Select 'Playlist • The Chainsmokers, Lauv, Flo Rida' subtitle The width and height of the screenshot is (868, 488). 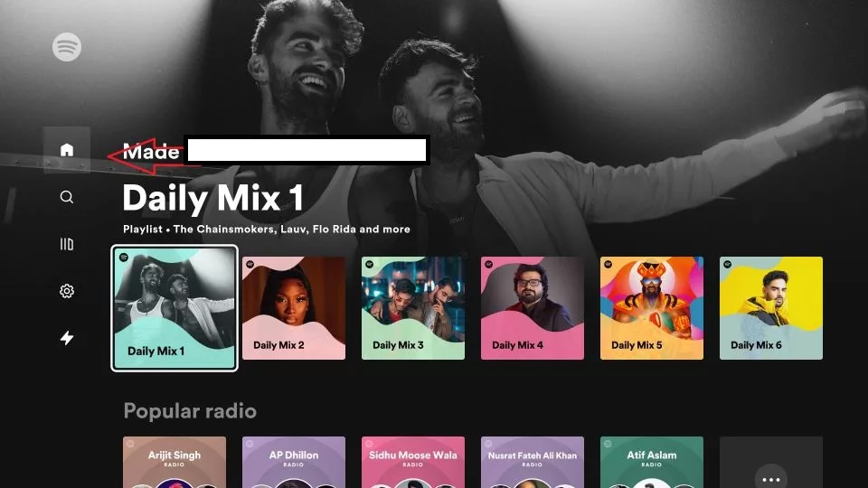coord(266,229)
